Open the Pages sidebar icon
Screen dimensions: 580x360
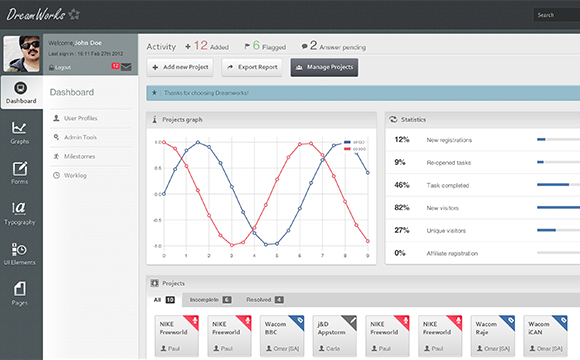pos(20,294)
